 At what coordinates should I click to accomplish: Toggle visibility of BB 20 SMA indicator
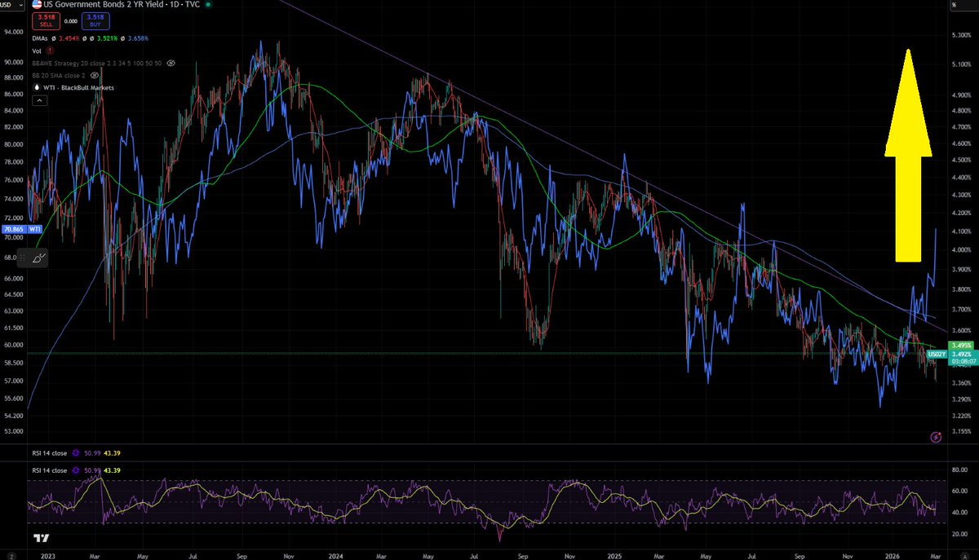[94, 76]
